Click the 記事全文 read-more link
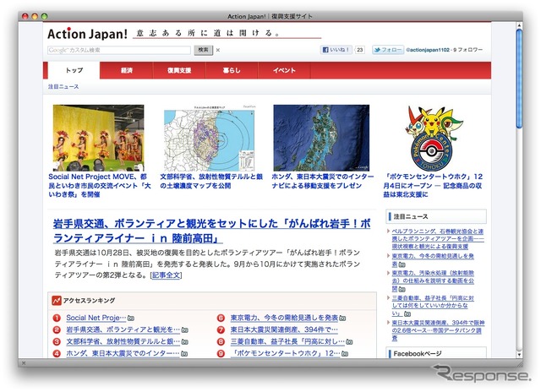The image size is (541, 392). (166, 275)
